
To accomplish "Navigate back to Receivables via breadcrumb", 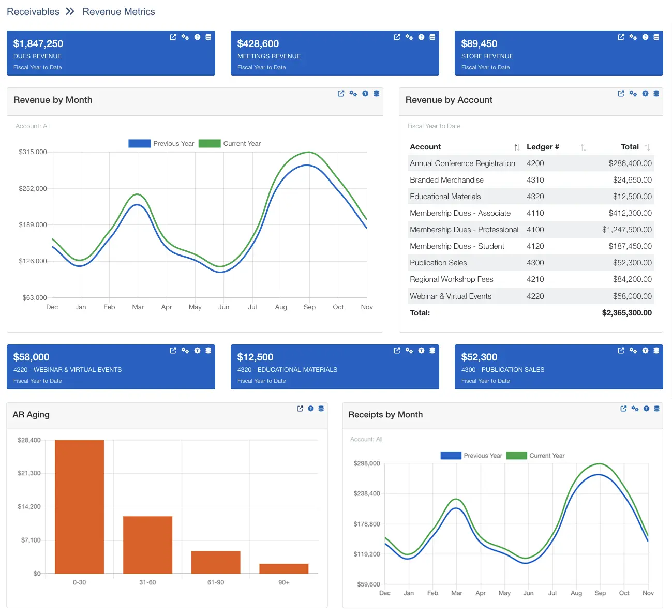I will click(33, 11).
